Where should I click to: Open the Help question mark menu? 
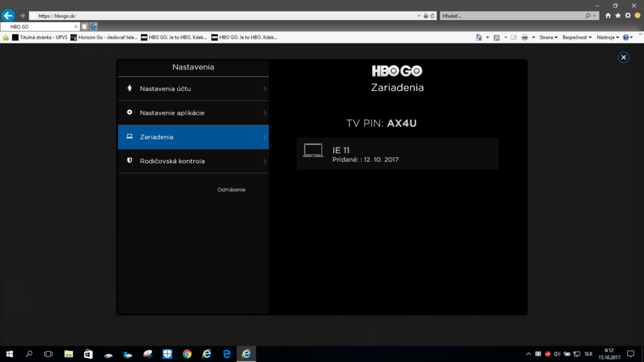point(627,37)
